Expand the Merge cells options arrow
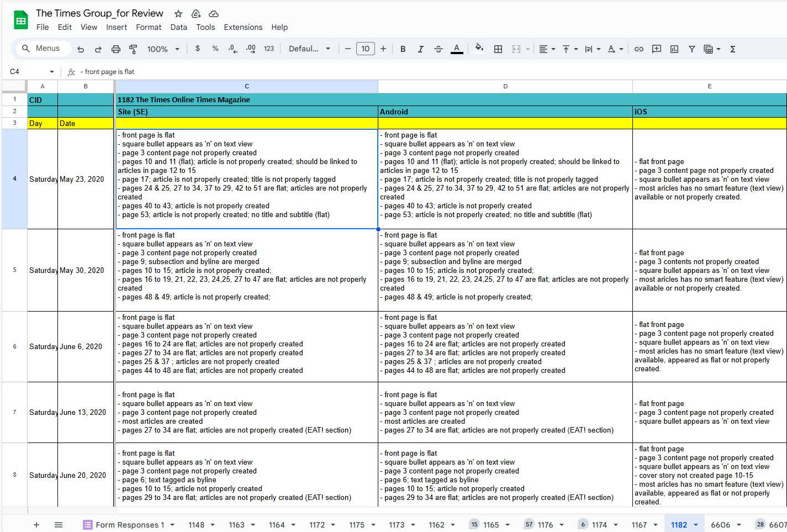Screen dimensions: 787x532 (x=528, y=49)
